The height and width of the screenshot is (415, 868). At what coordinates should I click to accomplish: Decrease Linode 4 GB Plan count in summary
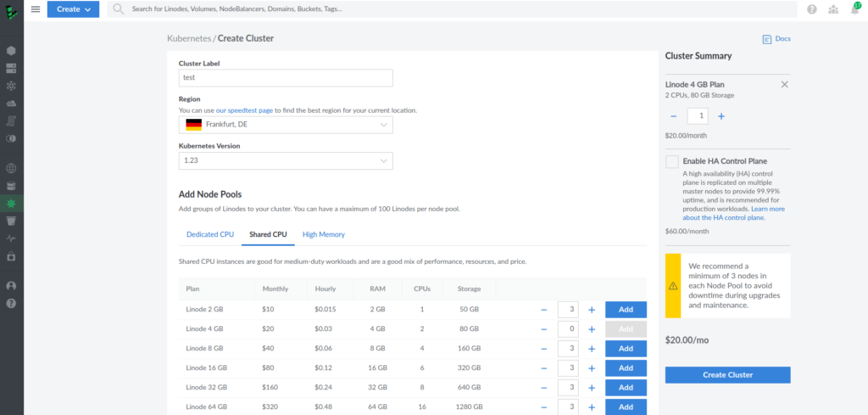tap(673, 116)
